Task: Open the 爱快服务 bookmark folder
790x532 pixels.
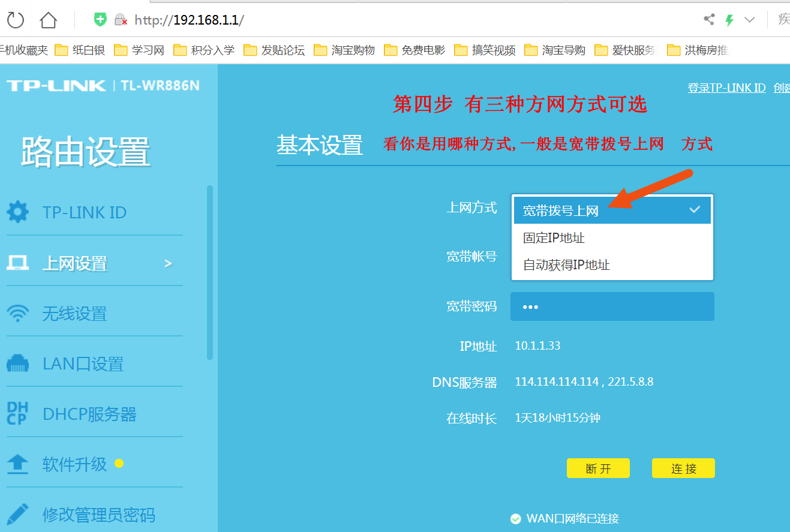Action: (x=625, y=50)
